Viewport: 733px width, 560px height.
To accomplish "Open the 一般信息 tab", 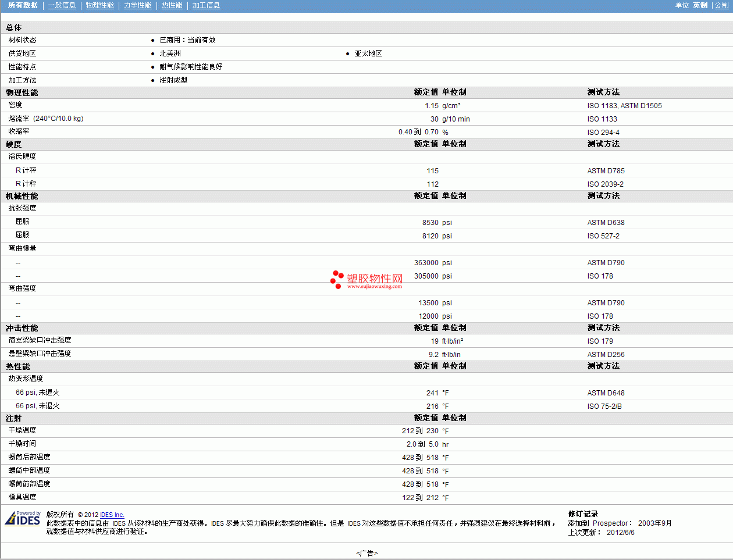I will coord(62,5).
